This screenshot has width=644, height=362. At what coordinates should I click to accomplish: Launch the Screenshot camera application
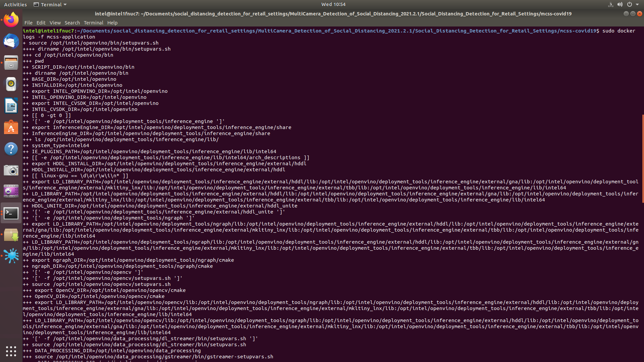(x=11, y=170)
